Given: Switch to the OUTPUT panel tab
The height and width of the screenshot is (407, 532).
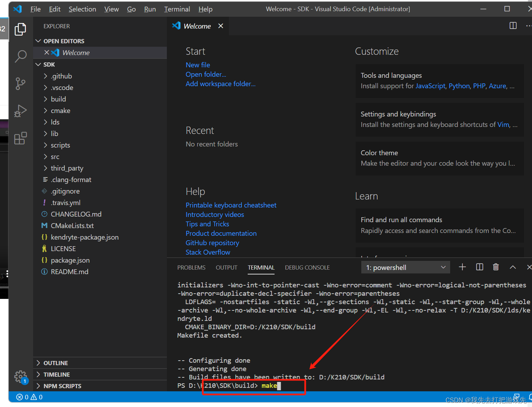Looking at the screenshot, I should click(226, 267).
